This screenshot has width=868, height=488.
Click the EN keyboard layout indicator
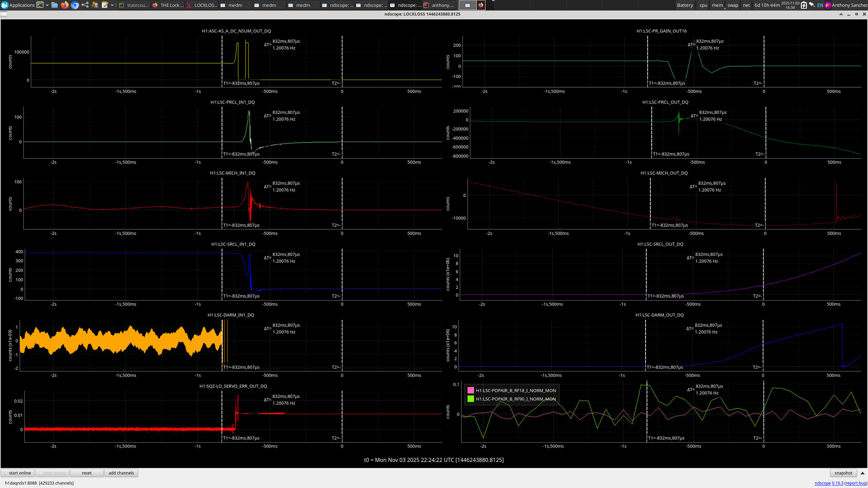tap(820, 5)
